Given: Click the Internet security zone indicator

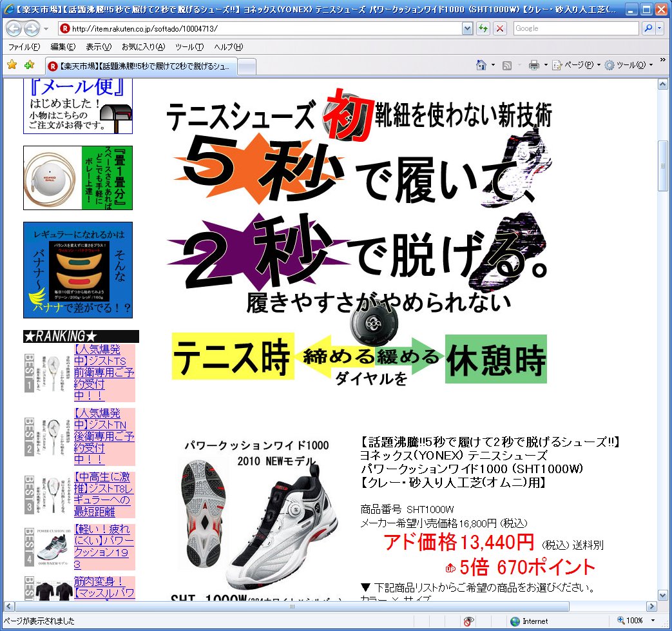Looking at the screenshot, I should click(529, 621).
